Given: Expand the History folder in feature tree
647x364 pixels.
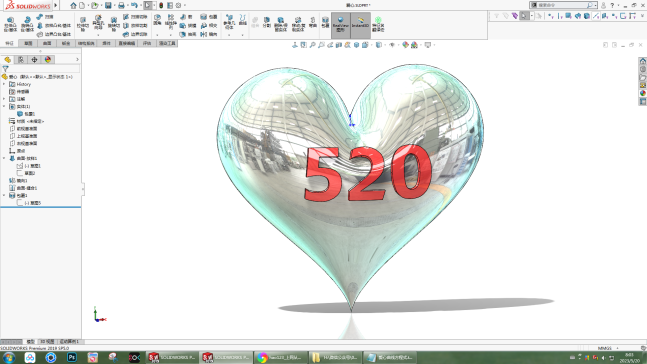Looking at the screenshot, I should (4, 84).
